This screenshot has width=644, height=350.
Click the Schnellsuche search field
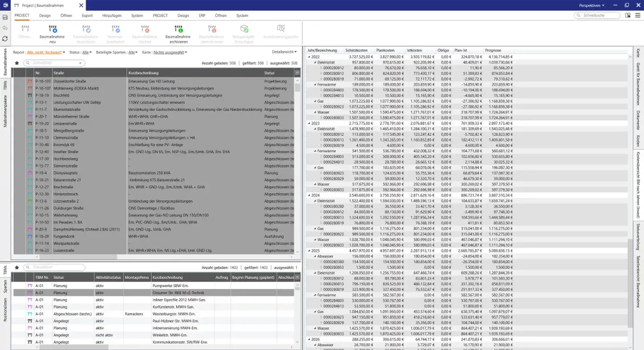602,14
